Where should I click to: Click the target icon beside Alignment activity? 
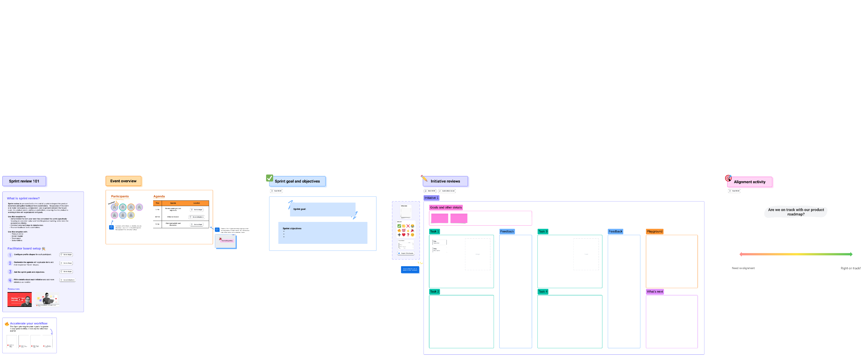coord(728,178)
